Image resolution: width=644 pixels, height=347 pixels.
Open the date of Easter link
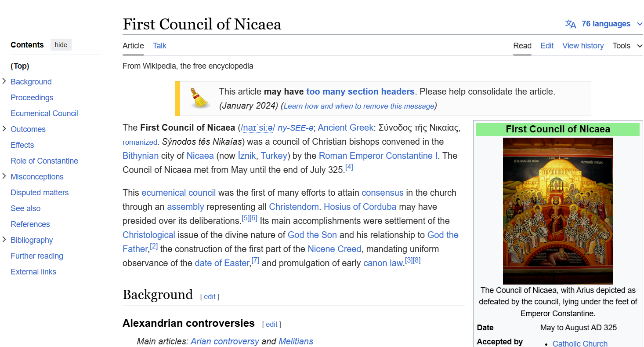point(222,263)
